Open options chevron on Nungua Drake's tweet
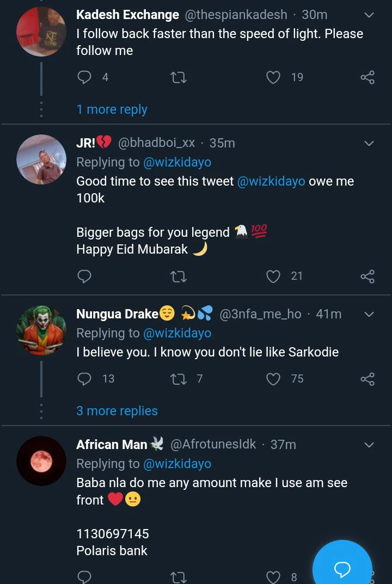392x584 pixels. 369,315
